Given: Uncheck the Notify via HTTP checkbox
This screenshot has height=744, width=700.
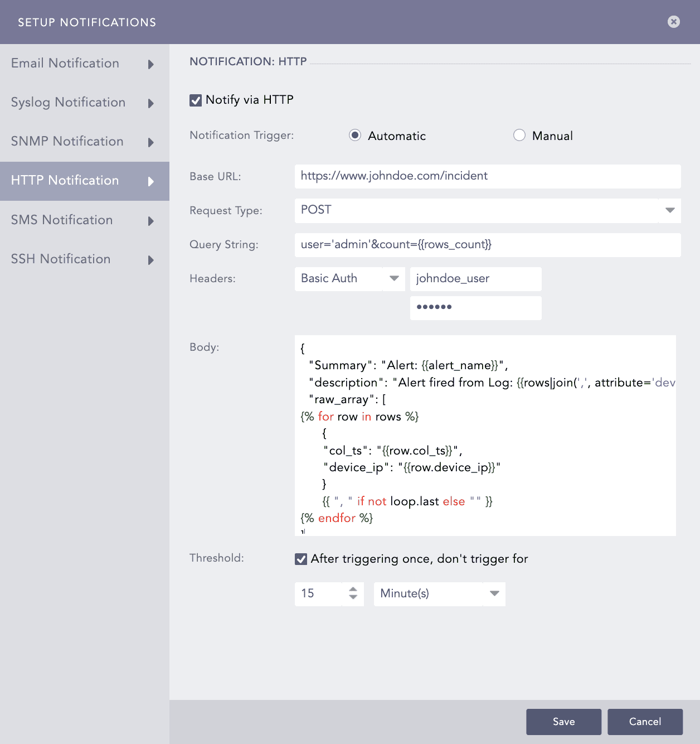Looking at the screenshot, I should click(x=196, y=100).
